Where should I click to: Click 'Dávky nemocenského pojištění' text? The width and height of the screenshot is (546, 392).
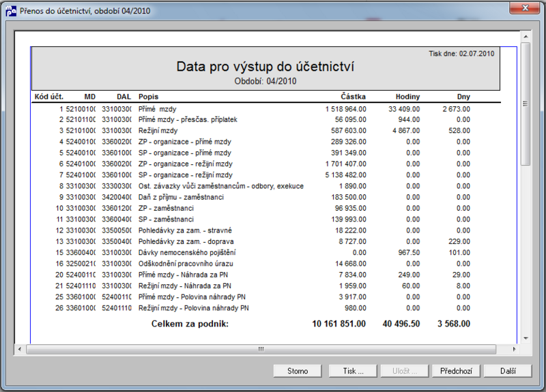tap(187, 252)
